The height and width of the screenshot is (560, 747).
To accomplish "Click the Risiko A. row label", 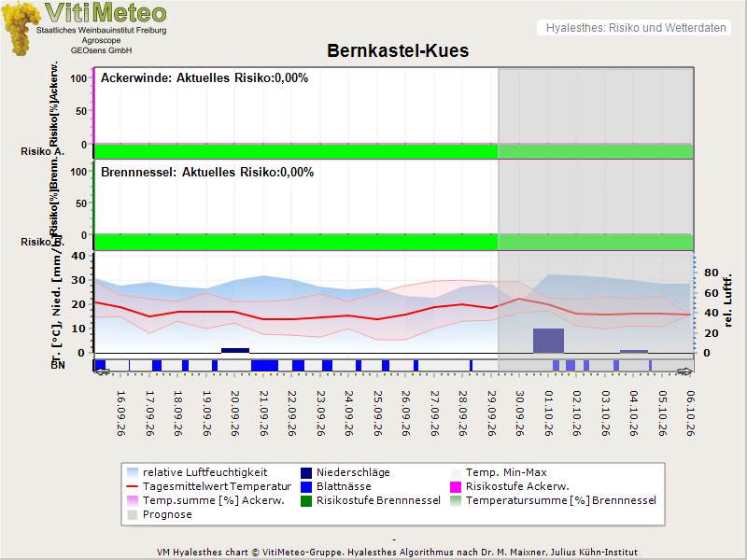I will point(42,151).
